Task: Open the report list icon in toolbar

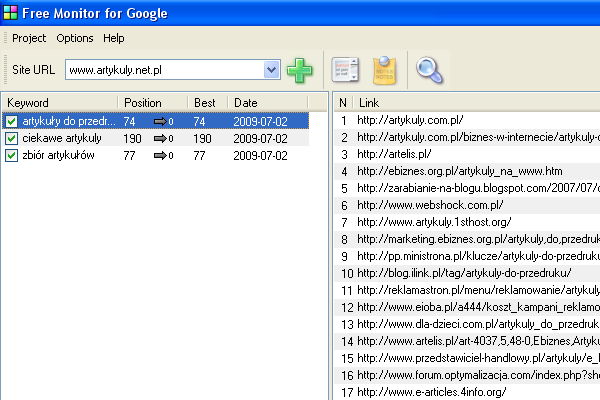Action: [345, 70]
